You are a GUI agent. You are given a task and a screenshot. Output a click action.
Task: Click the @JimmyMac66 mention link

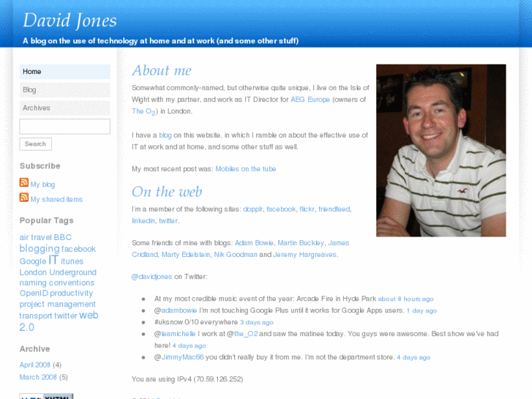(x=182, y=357)
